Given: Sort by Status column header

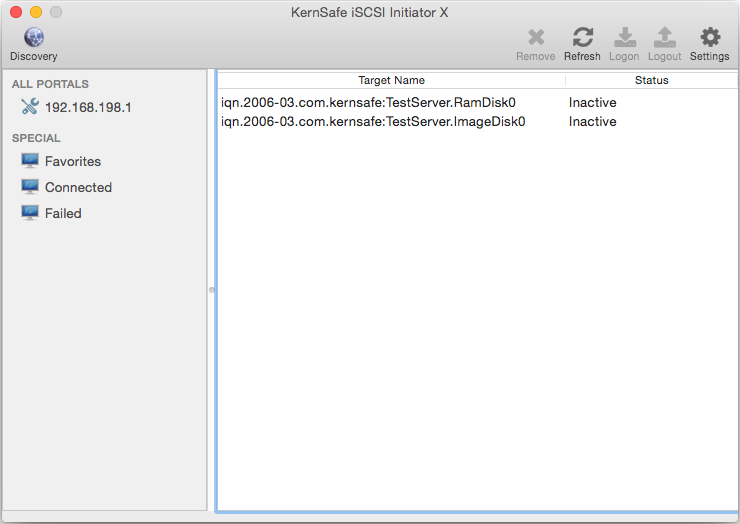Looking at the screenshot, I should tap(651, 80).
